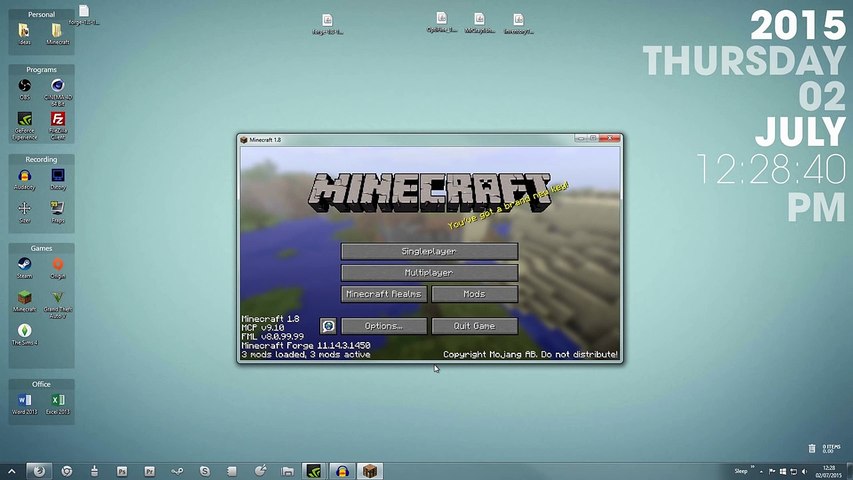The height and width of the screenshot is (480, 853).
Task: Open the Action Center flag icon
Action: (772, 472)
